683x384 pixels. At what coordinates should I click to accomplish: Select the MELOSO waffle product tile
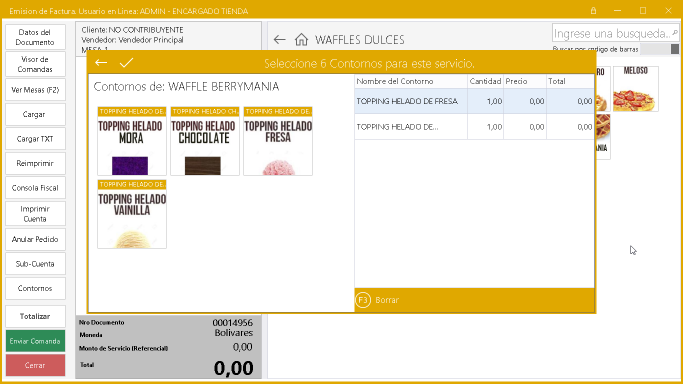[636, 89]
